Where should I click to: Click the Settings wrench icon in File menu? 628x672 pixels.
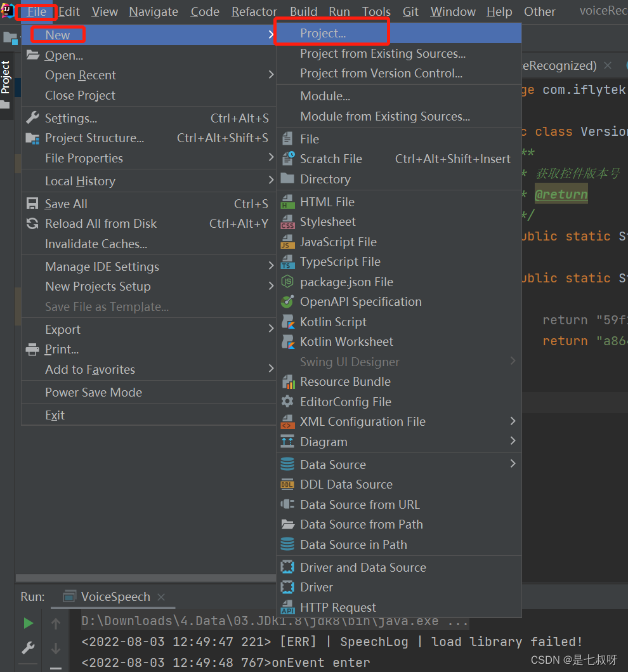click(32, 117)
